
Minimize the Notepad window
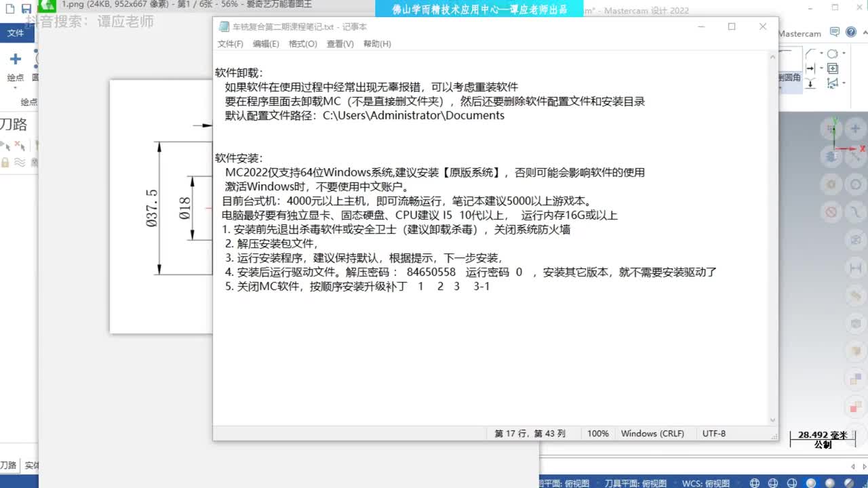click(701, 26)
